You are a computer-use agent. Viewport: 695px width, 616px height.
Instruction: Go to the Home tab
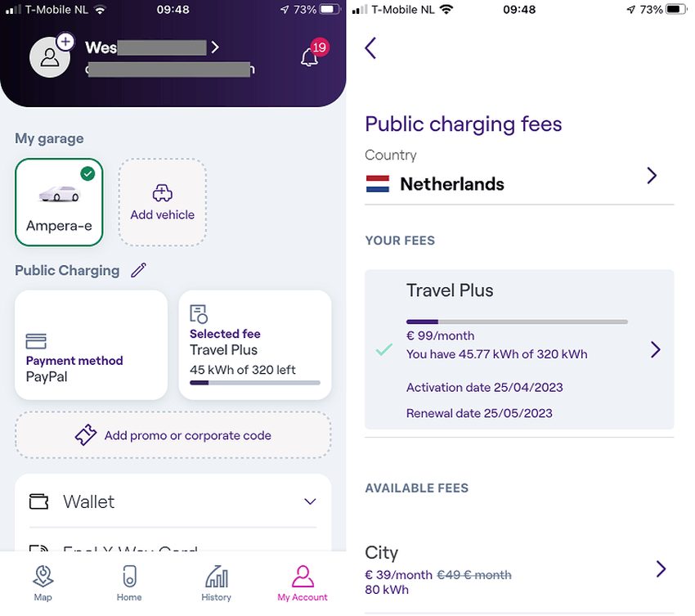(x=129, y=583)
